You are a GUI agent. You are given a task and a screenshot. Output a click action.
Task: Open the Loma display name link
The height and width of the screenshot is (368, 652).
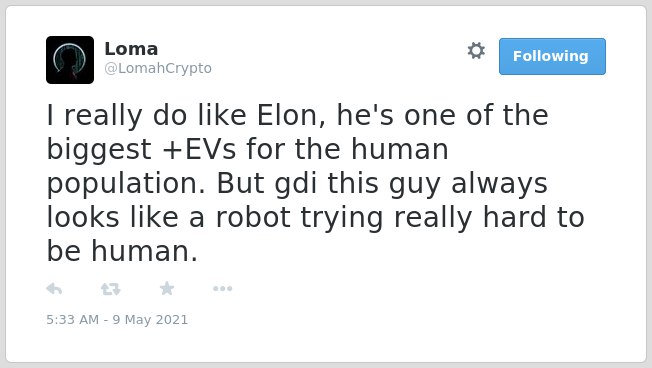pyautogui.click(x=131, y=49)
